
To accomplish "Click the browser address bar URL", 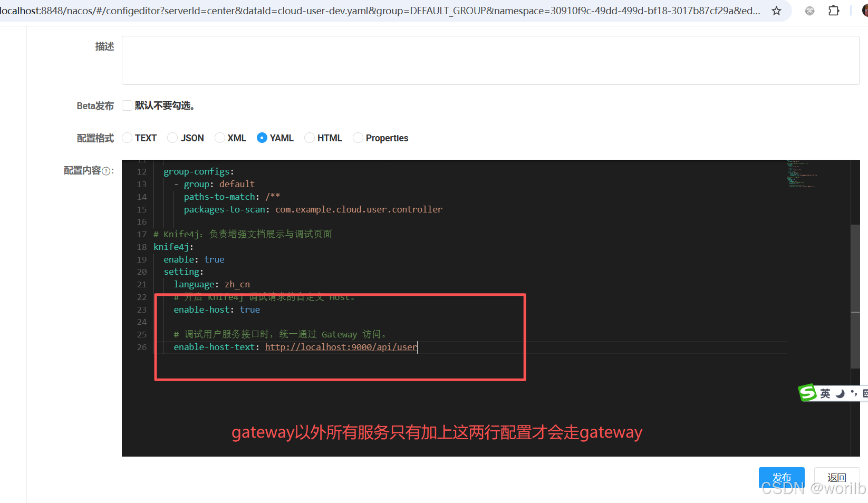I will pos(380,11).
